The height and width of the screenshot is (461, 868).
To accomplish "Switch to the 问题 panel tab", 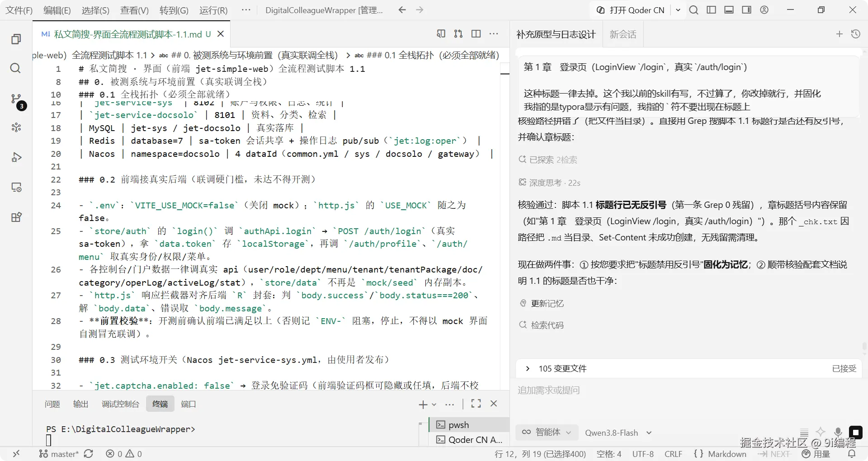I will (52, 404).
